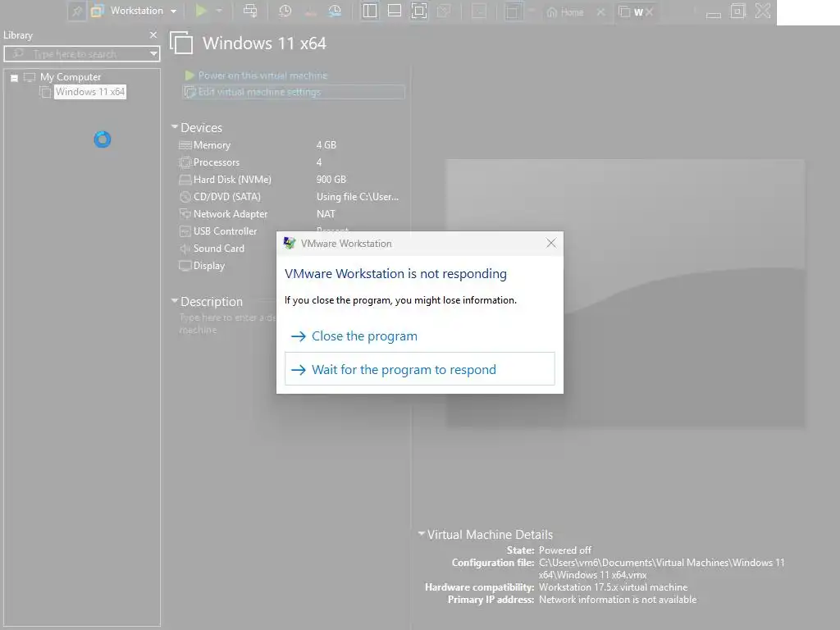Click the virtual machine screen preview thumbnail
This screenshot has height=630, width=840.
[625, 293]
